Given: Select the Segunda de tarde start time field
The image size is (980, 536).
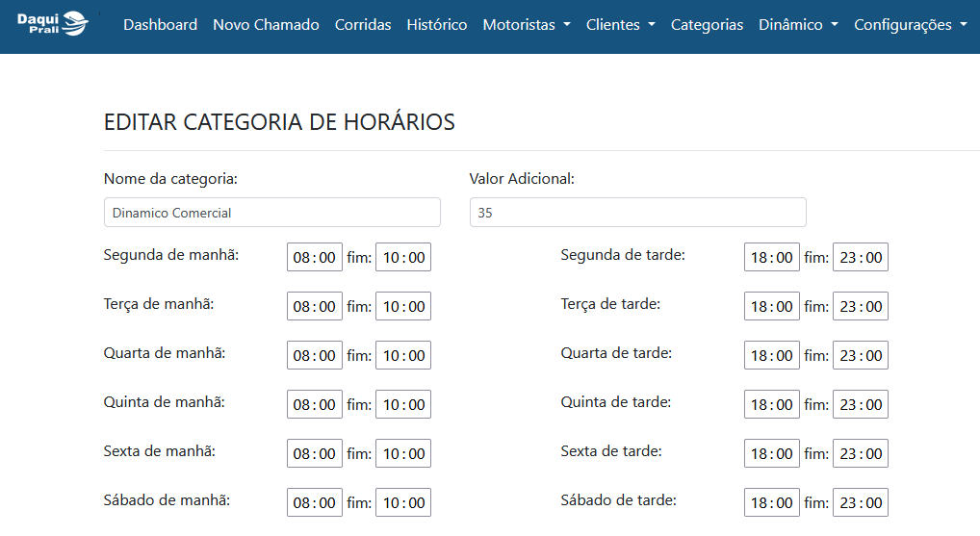Looking at the screenshot, I should (x=771, y=257).
